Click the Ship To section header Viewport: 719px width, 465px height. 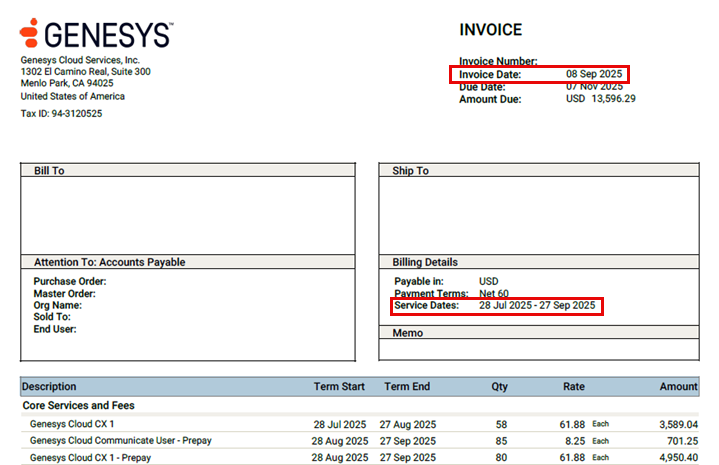pos(410,171)
